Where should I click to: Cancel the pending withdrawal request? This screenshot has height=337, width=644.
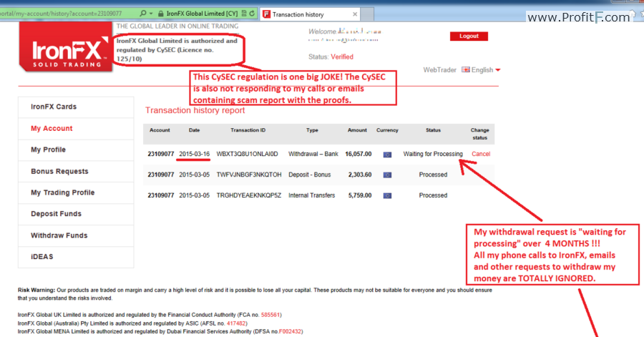(481, 154)
